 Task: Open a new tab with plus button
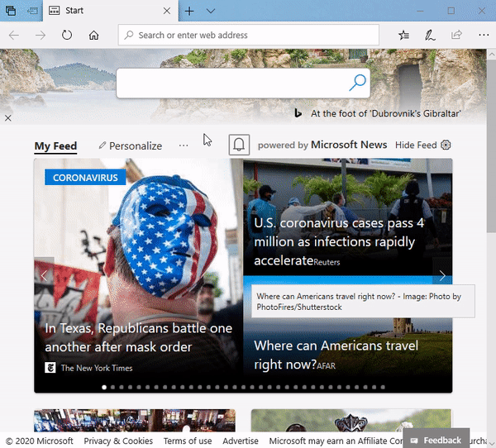189,11
